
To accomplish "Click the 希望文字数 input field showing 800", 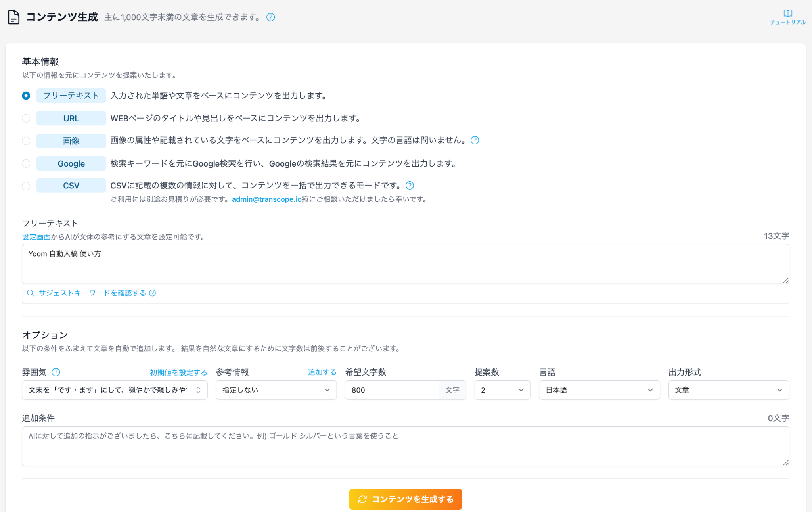I will [392, 390].
